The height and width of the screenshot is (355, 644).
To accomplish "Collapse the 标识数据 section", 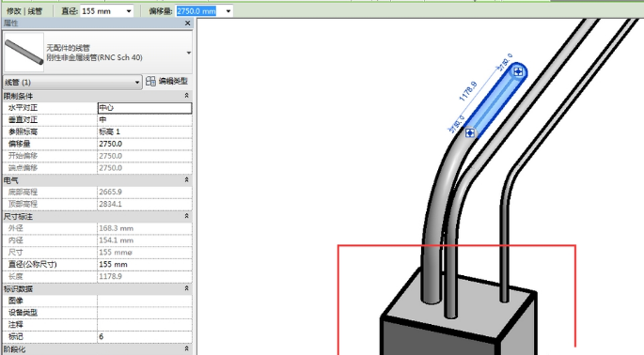I will (186, 288).
